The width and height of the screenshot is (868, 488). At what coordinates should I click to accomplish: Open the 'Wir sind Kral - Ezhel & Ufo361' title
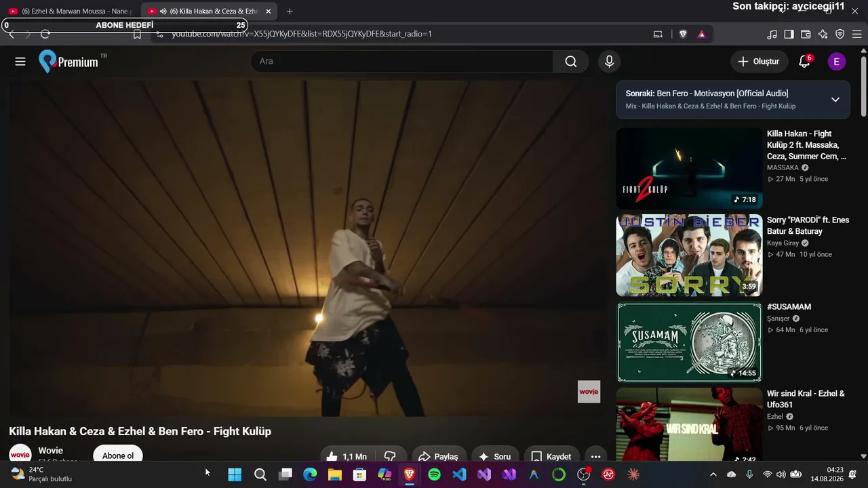point(806,399)
